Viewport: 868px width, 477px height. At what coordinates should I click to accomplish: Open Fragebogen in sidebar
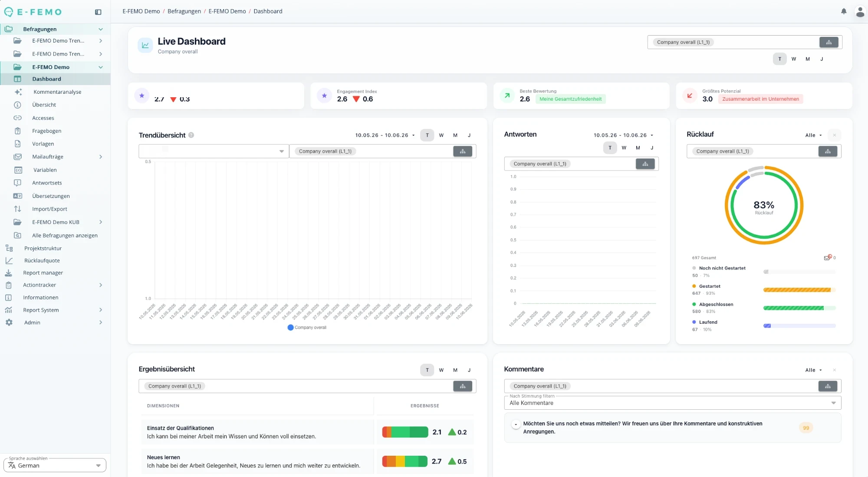pos(46,131)
